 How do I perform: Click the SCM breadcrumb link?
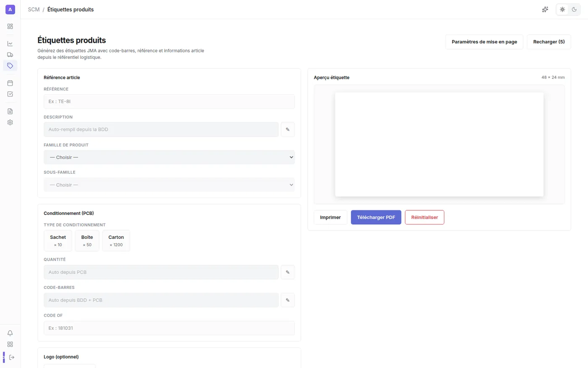34,9
